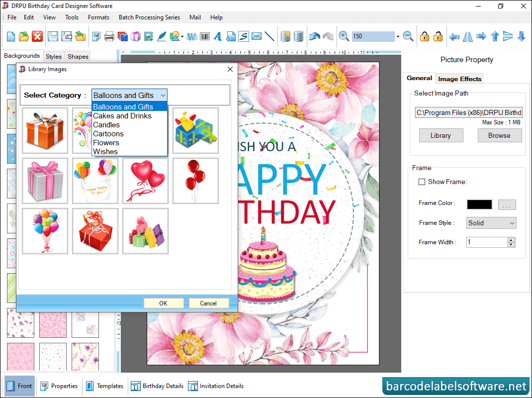Click the gift box toolbar icon
This screenshot has width=532, height=398.
pos(135,36)
